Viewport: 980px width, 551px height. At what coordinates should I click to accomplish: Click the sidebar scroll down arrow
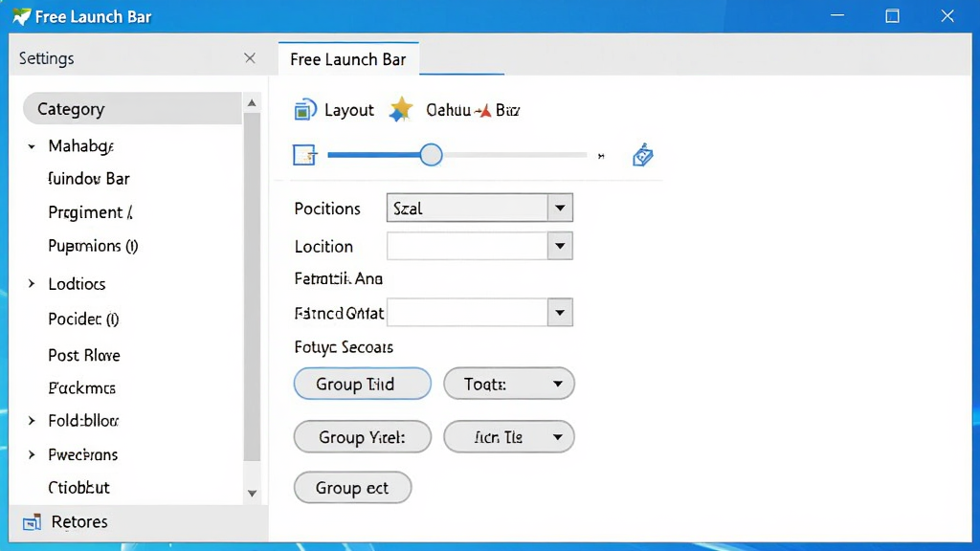[252, 494]
